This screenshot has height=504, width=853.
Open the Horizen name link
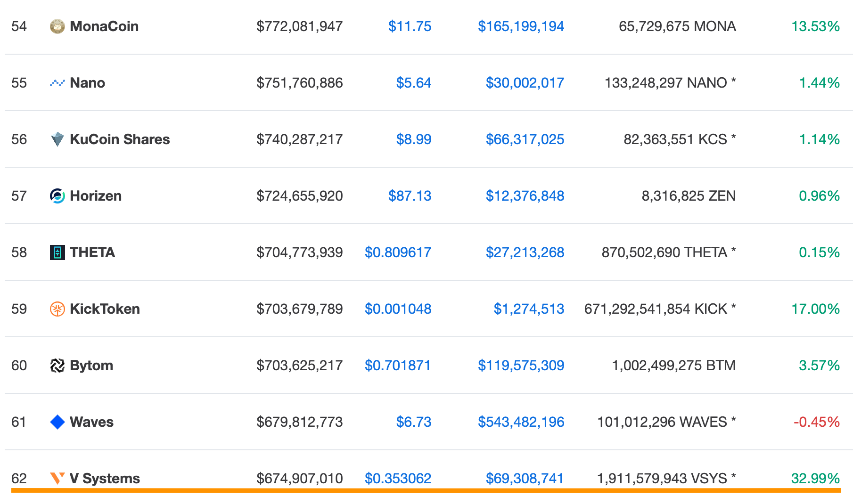coord(96,196)
